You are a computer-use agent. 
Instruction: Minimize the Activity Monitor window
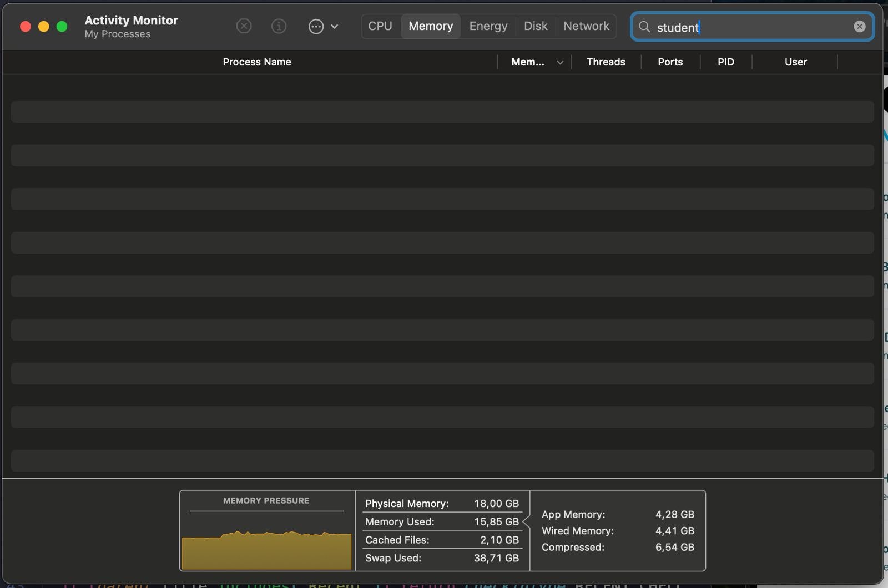[43, 27]
